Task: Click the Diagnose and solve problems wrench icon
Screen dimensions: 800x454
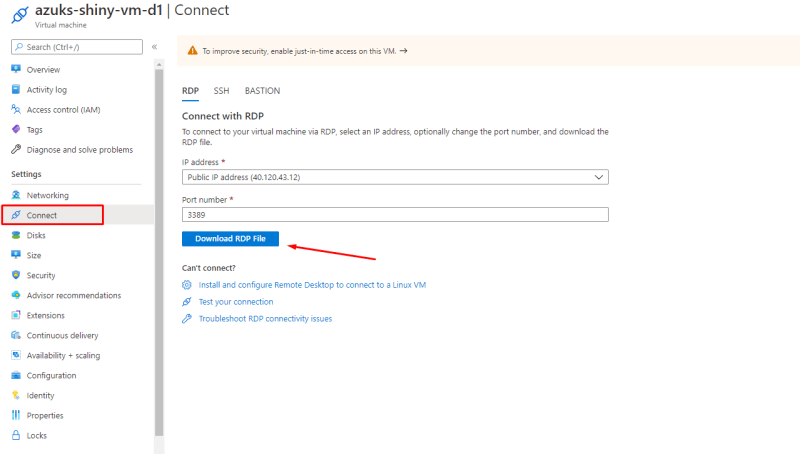Action: [16, 149]
